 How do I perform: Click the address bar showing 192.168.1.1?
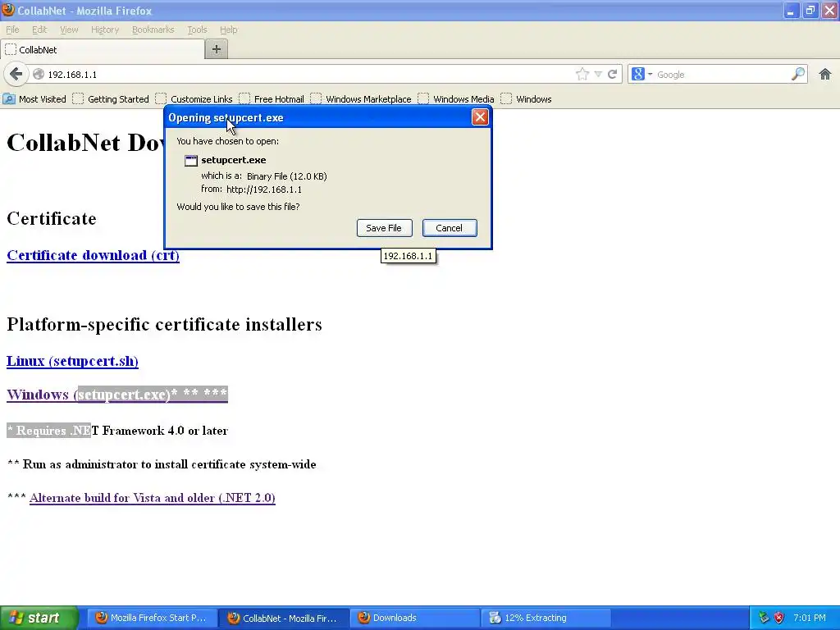[x=305, y=75]
